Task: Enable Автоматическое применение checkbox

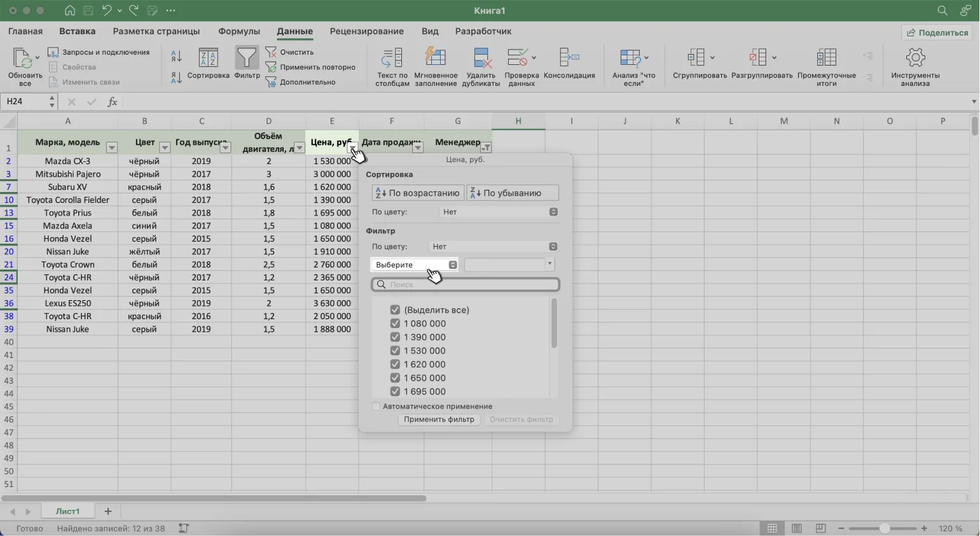Action: [x=376, y=406]
